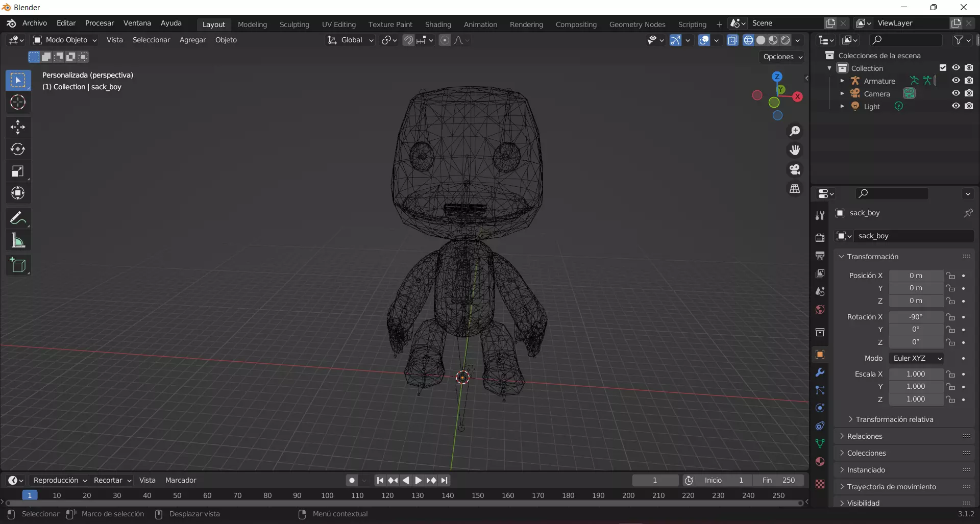The height and width of the screenshot is (524, 980).
Task: Switch to rendered viewport shading
Action: pos(786,40)
